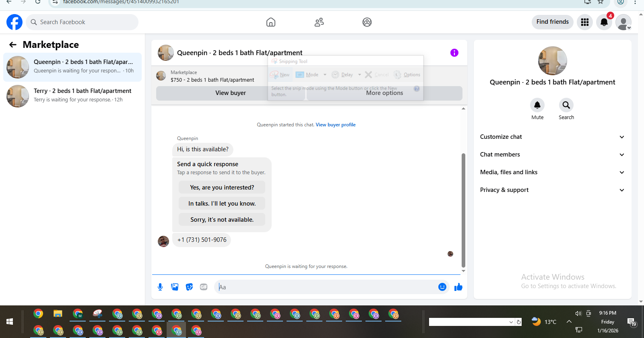Click the View buyer button
Viewport: 644px width, 338px height.
pyautogui.click(x=230, y=93)
